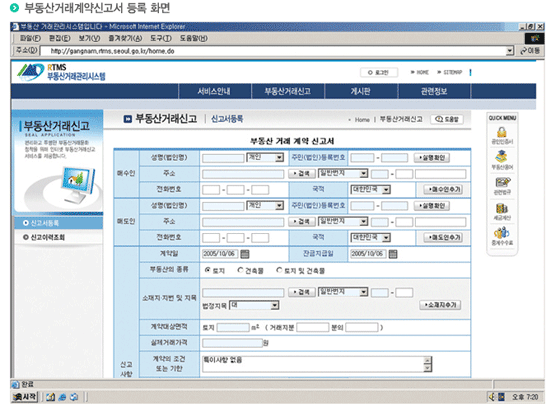Click the volume icon in the system tray
The width and height of the screenshot is (560, 407).
click(x=492, y=397)
